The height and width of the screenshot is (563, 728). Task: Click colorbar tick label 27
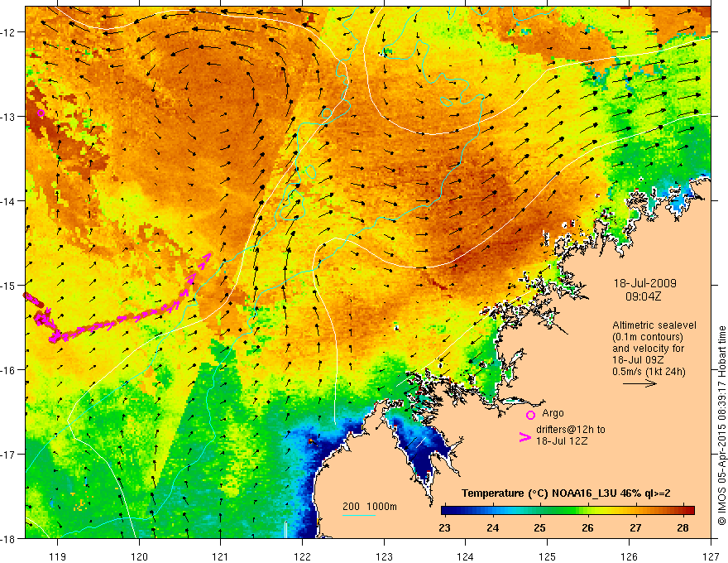tap(635, 527)
